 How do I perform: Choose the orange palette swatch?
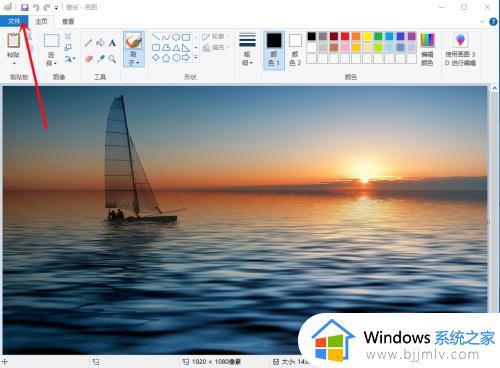(x=356, y=36)
